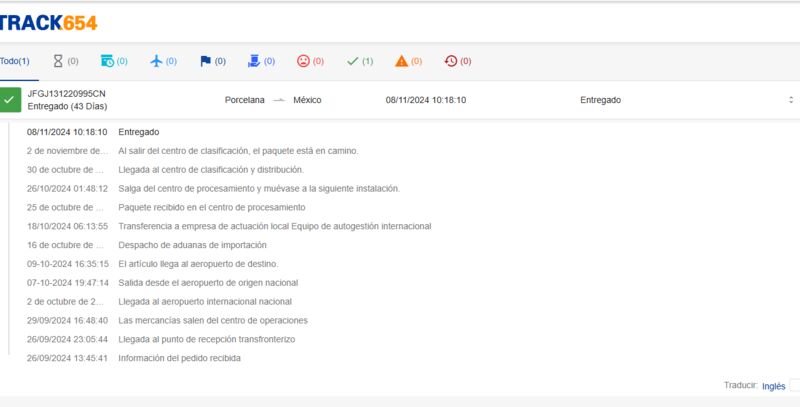Click timestamp 26/10/2024 01:48:12
The width and height of the screenshot is (800, 407).
pyautogui.click(x=67, y=189)
